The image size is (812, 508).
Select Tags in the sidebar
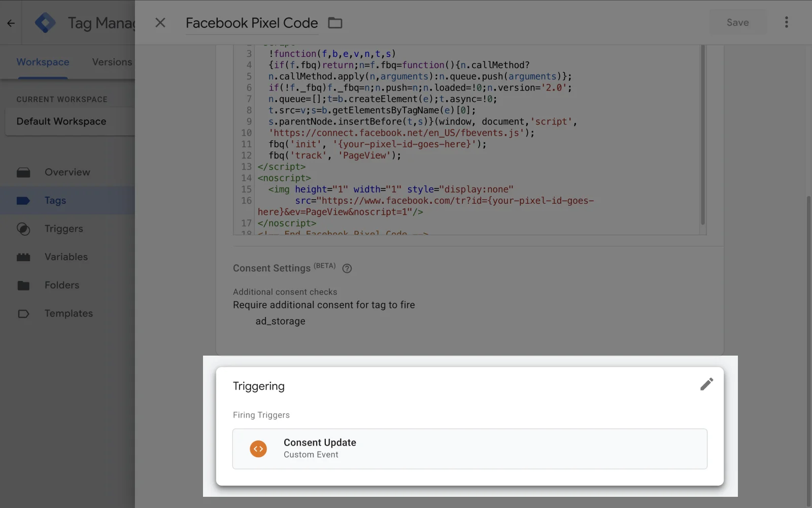point(55,201)
